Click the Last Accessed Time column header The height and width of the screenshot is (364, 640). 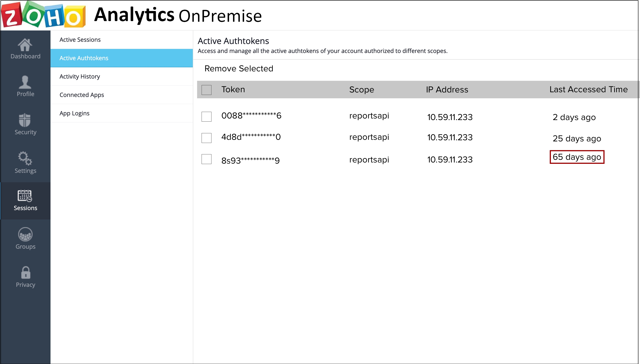pos(588,90)
